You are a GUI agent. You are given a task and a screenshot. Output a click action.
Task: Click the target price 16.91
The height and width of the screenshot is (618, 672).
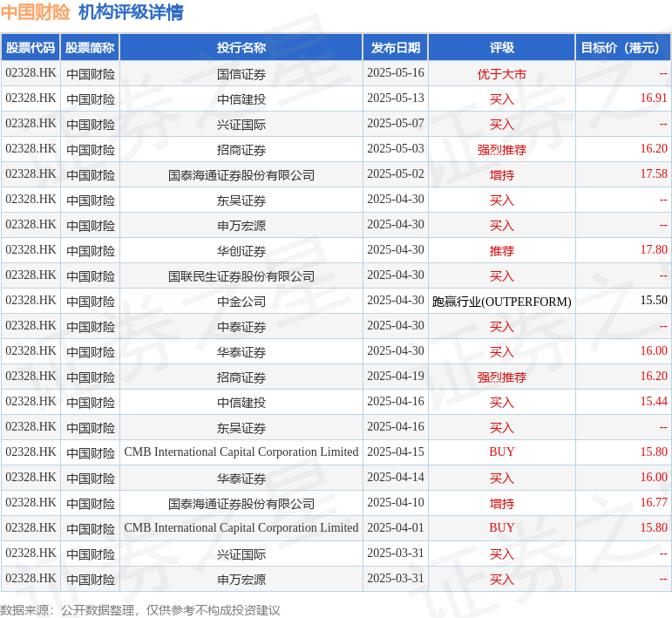[x=654, y=98]
